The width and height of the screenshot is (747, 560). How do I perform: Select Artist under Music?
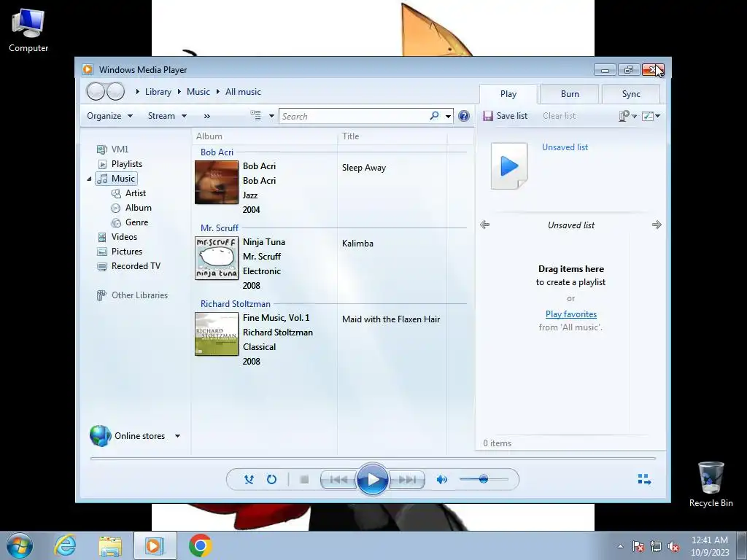(x=128, y=193)
